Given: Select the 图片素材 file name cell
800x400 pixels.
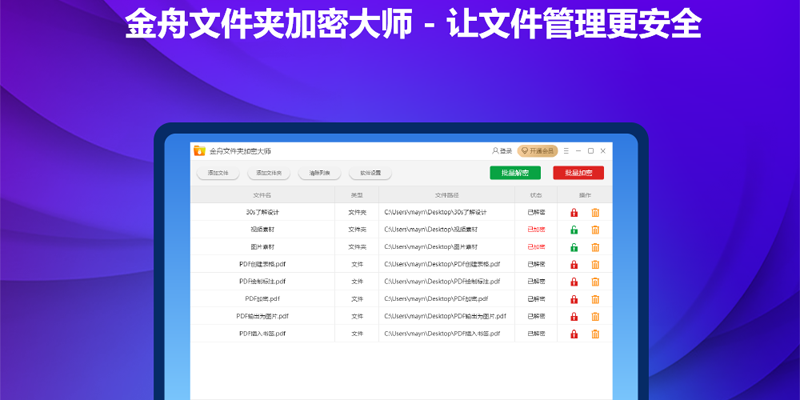Looking at the screenshot, I should coord(262,247).
